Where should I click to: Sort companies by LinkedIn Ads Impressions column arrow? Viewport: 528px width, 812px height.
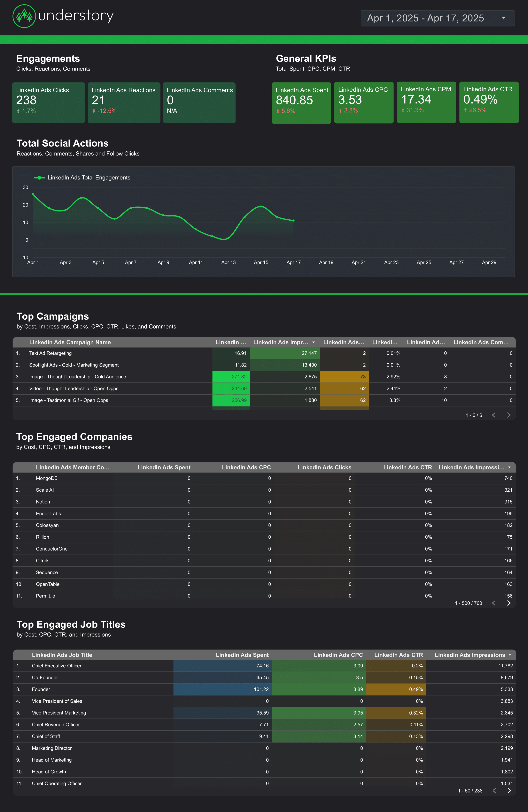509,467
